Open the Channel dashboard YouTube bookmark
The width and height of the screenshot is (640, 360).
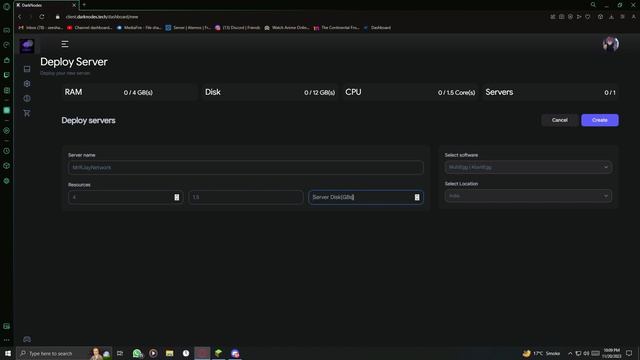pyautogui.click(x=89, y=28)
